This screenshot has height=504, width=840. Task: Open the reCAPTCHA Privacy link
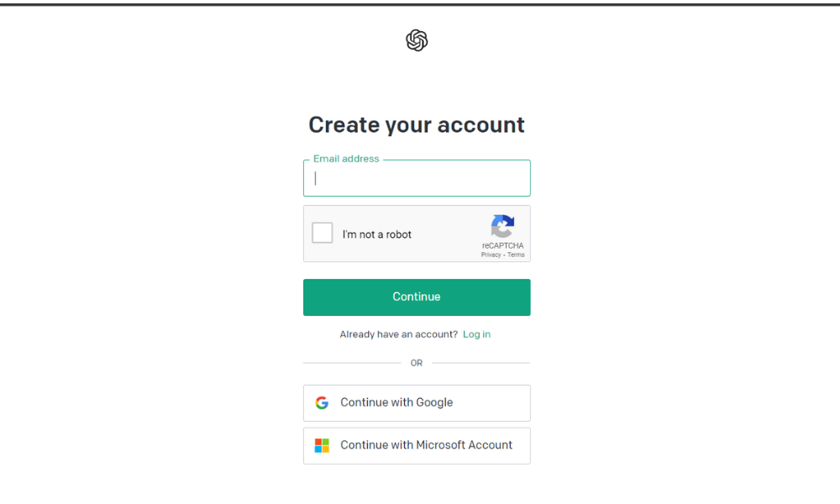click(491, 255)
